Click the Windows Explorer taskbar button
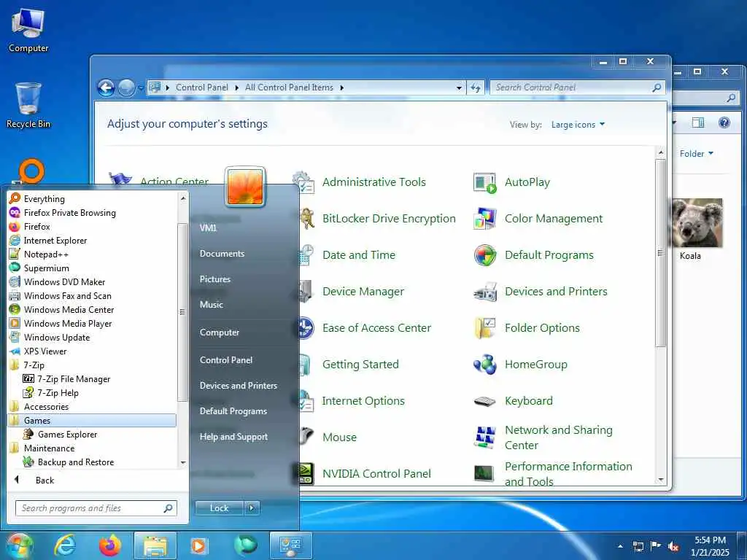747x560 pixels. pyautogui.click(x=155, y=545)
